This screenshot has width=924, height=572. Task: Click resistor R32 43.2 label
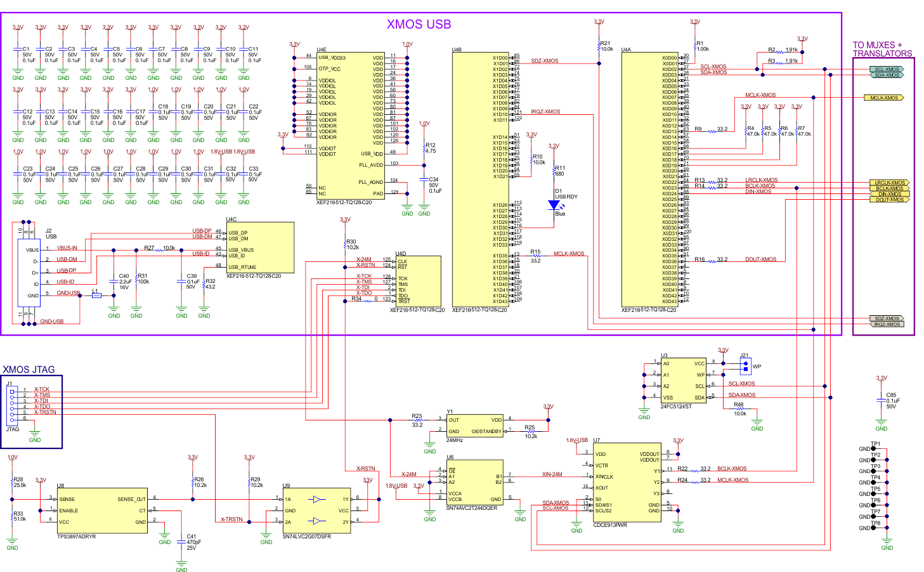(x=210, y=284)
